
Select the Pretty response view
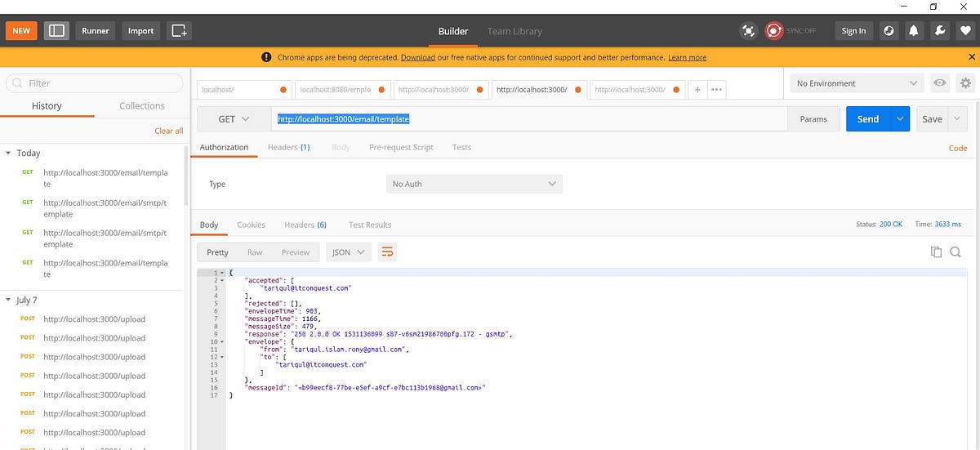point(218,252)
